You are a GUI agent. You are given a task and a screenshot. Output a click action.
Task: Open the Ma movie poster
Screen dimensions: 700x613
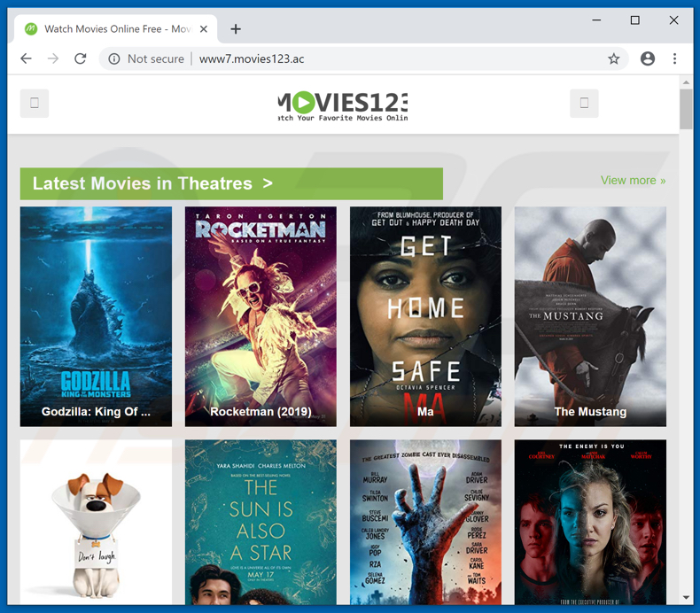click(x=425, y=316)
